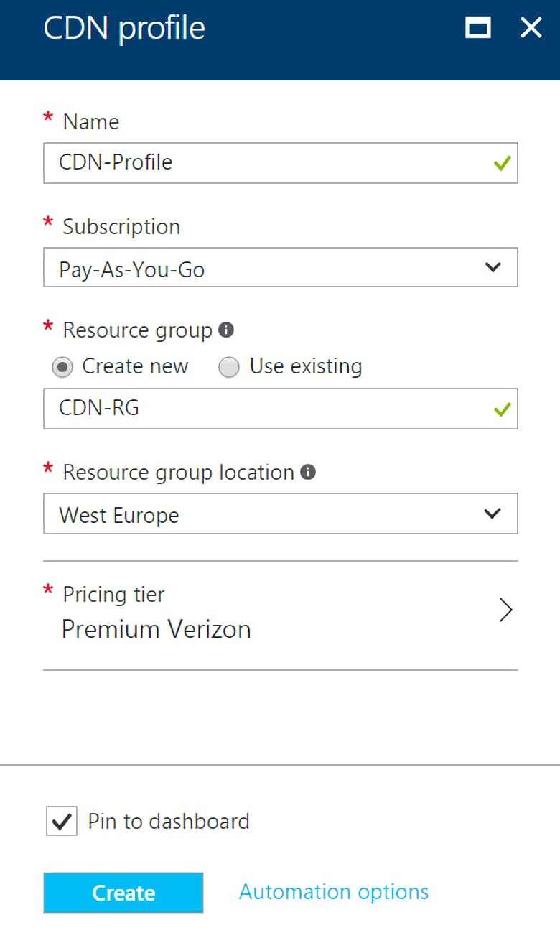560x938 pixels.
Task: Uncheck Pin to dashboard
Action: [61, 820]
